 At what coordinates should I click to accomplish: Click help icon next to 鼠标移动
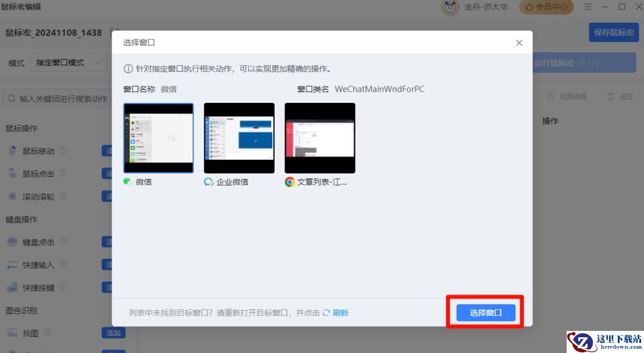[63, 150]
